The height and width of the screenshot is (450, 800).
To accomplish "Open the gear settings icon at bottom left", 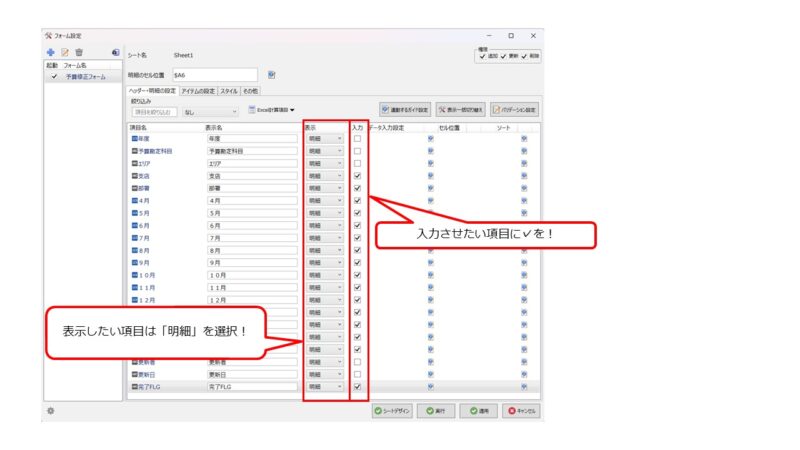I will point(51,410).
